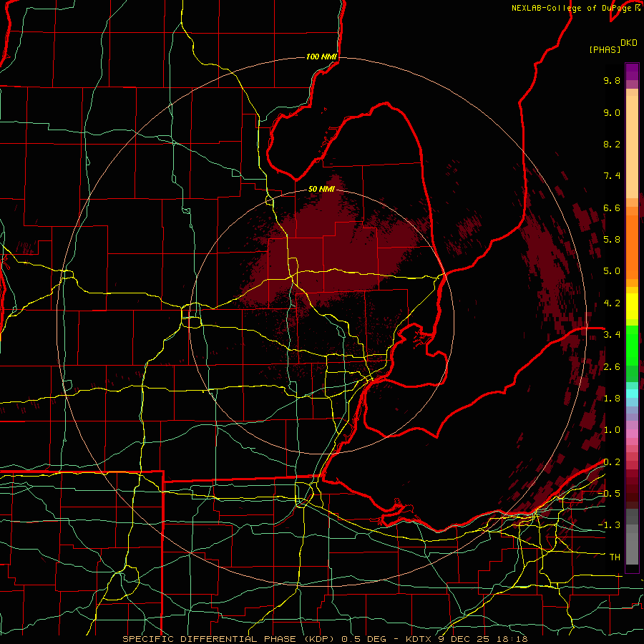The width and height of the screenshot is (644, 644).
Task: Click the SPECIFIC DIFFERENTIAL PHASE (KDP) title text
Action: (229, 639)
